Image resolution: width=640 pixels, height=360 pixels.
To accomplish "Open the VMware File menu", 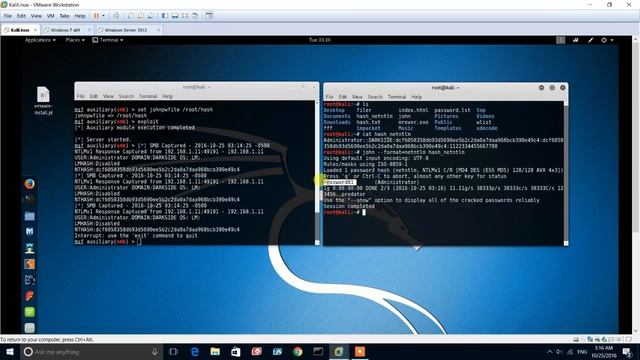I will [8, 16].
